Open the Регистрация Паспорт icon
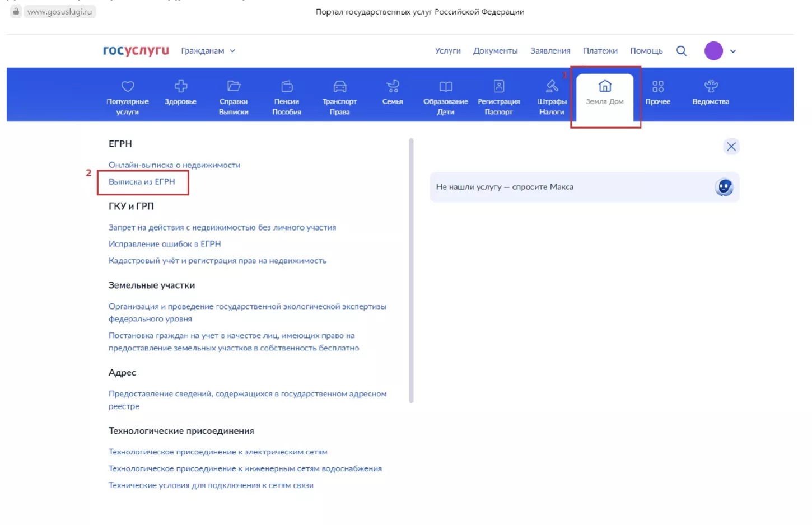 (x=499, y=86)
